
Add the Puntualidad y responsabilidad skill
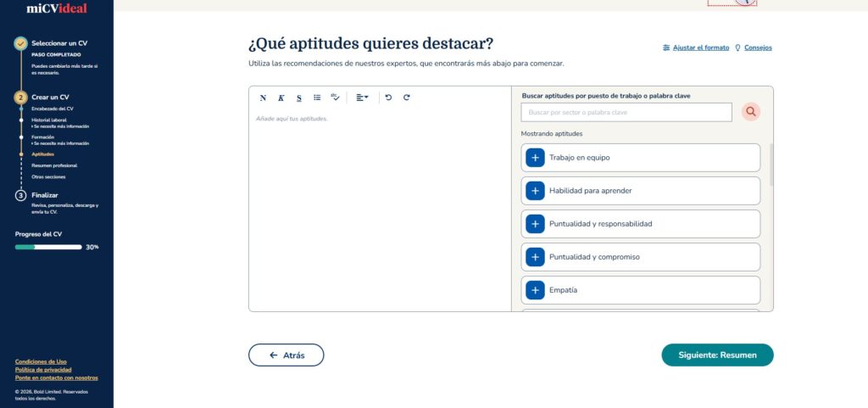535,224
